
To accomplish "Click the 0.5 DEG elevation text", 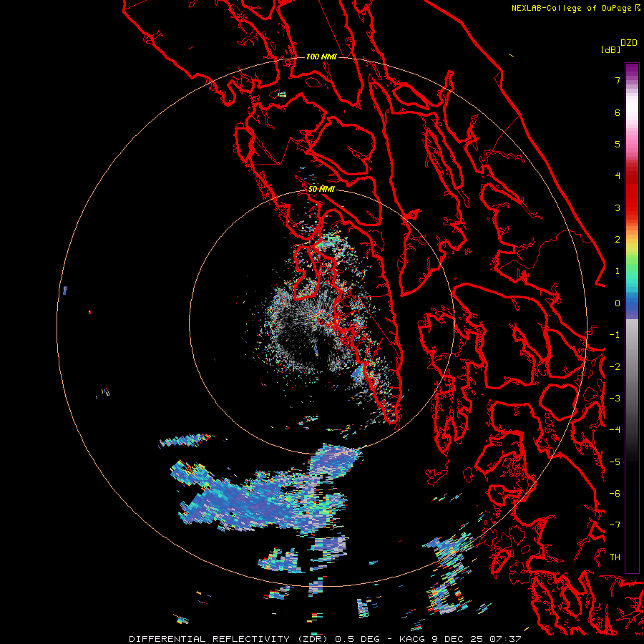I will click(x=357, y=639).
